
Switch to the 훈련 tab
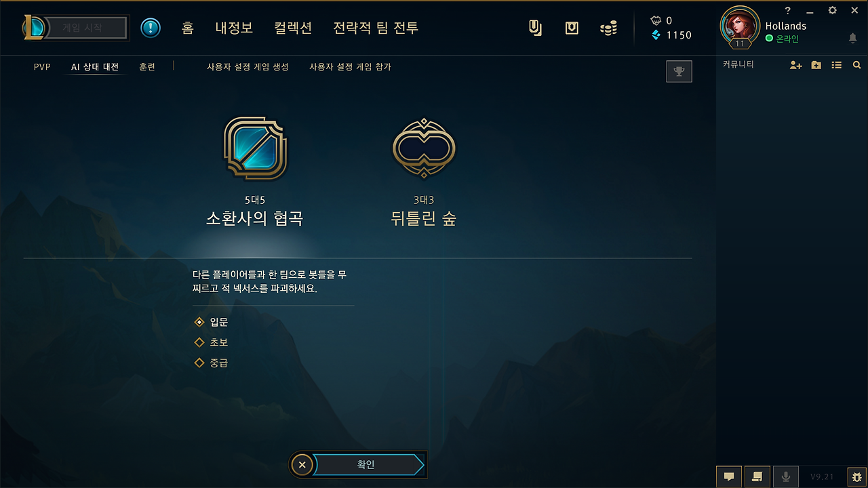pos(147,67)
